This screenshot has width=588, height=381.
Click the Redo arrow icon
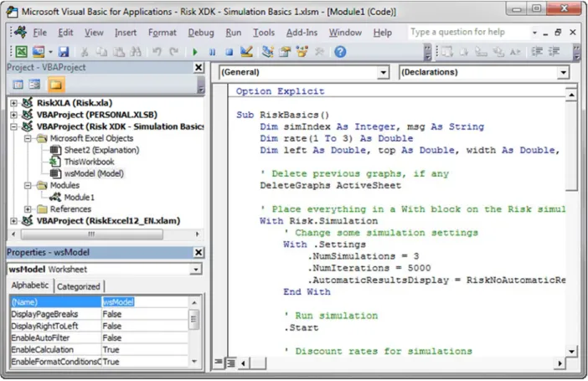click(173, 51)
